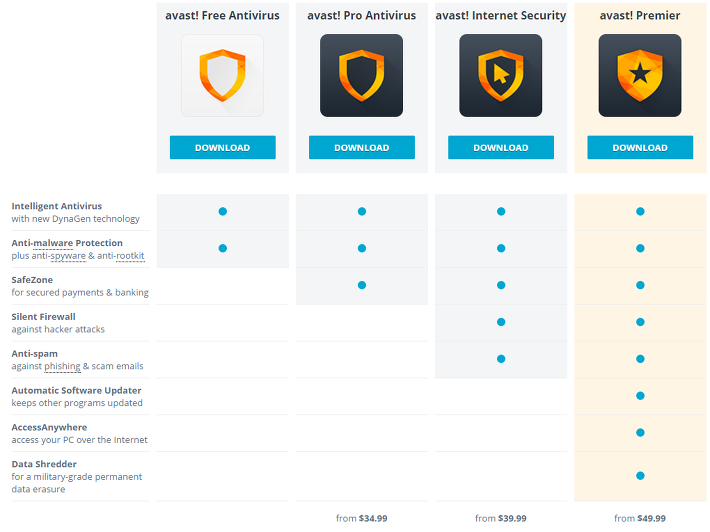Click the underlined 'phishing' term
Viewport: 710px width, 532px height.
click(62, 366)
